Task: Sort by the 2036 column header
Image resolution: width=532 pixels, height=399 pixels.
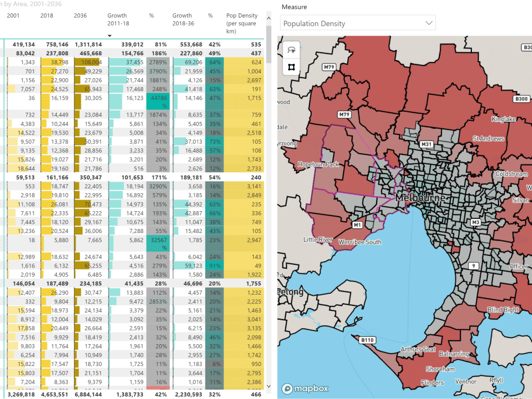Action: click(x=80, y=15)
